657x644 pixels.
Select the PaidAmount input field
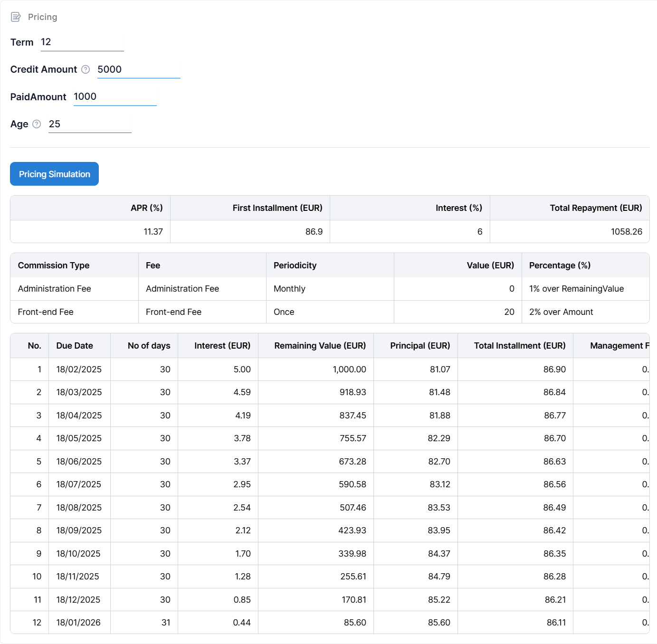pyautogui.click(x=114, y=97)
